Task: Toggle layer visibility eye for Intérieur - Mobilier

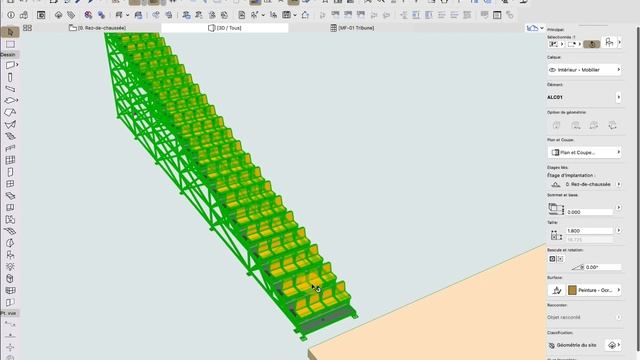Action: coord(553,70)
